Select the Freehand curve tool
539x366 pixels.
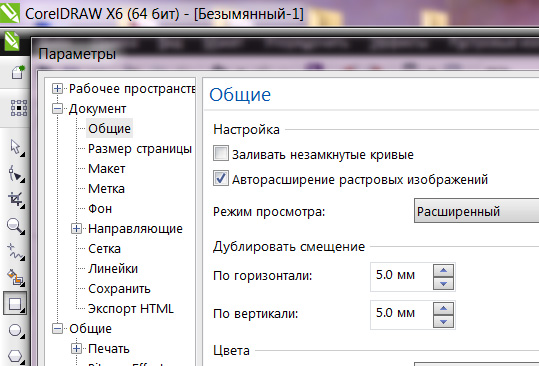[x=15, y=252]
